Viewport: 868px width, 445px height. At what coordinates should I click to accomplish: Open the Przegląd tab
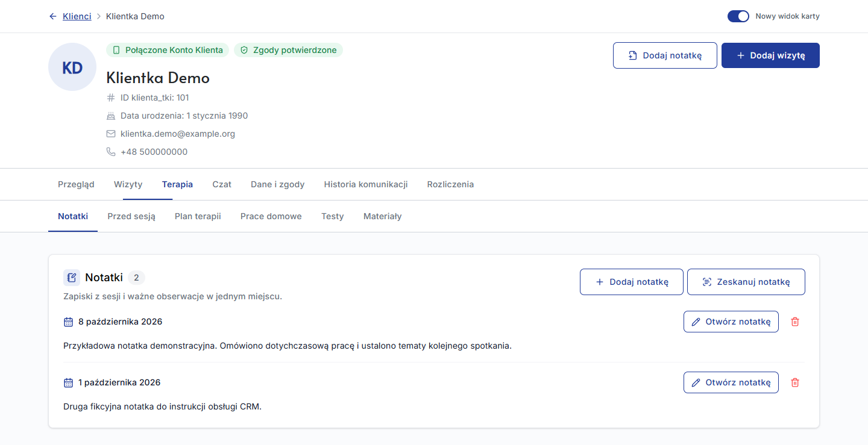(76, 184)
